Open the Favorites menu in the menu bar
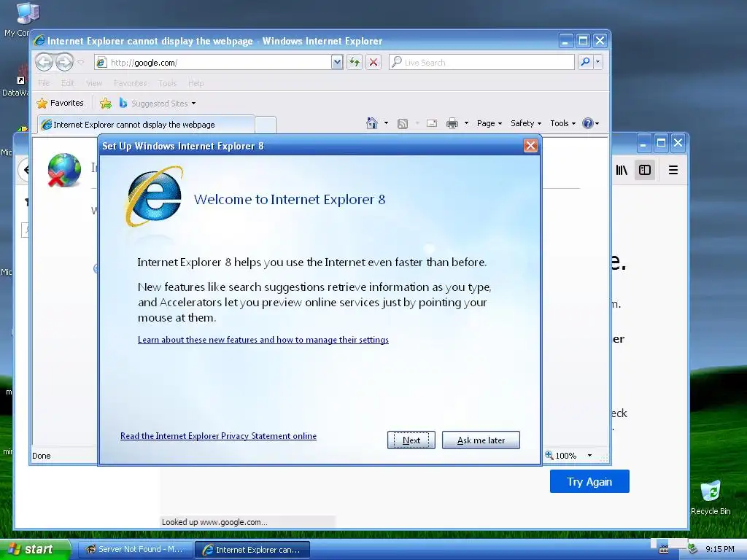Viewport: 747px width, 560px height. point(130,83)
